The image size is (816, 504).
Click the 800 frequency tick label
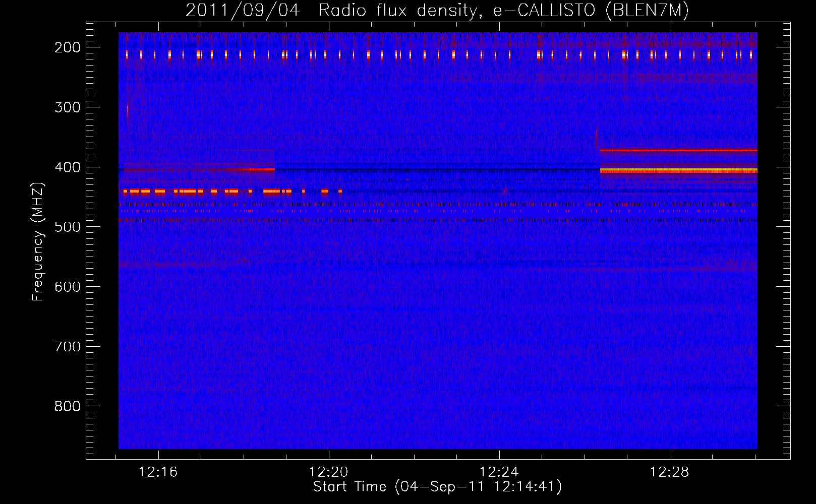(68, 406)
